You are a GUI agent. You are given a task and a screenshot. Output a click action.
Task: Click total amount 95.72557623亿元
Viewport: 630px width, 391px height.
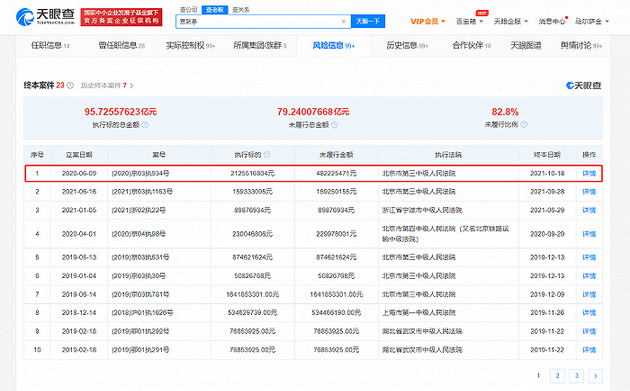coord(121,112)
